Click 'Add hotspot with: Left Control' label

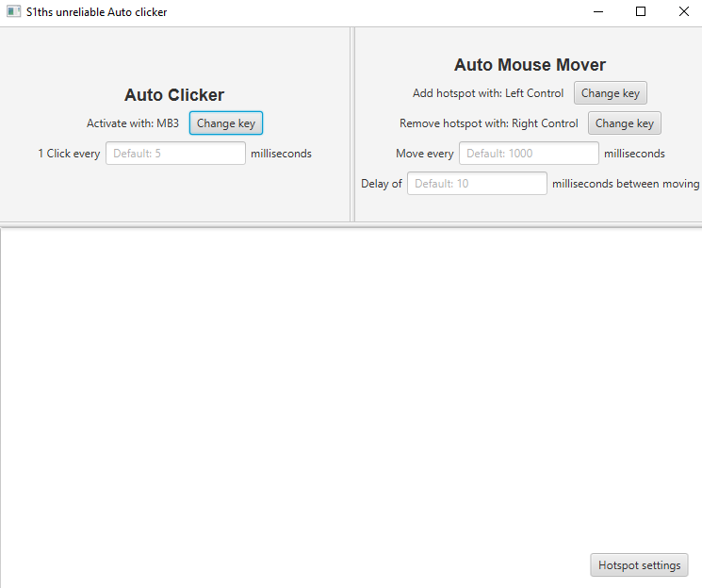(x=488, y=93)
